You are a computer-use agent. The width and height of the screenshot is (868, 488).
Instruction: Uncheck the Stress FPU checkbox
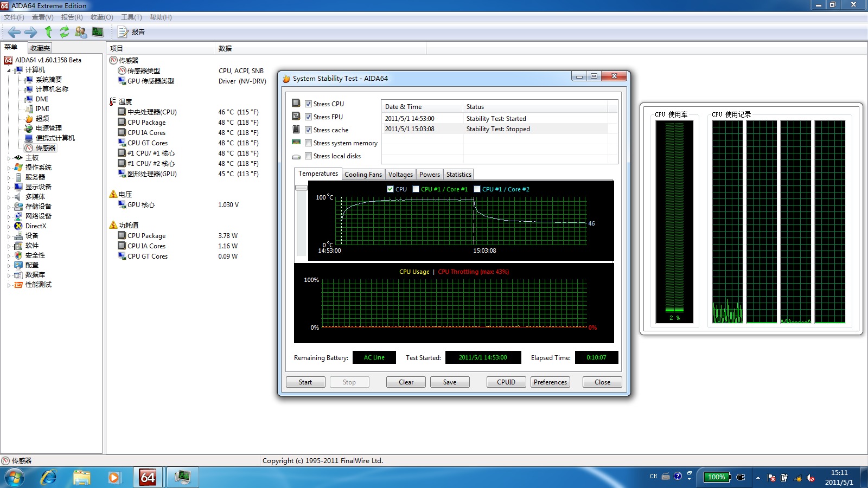pos(308,117)
